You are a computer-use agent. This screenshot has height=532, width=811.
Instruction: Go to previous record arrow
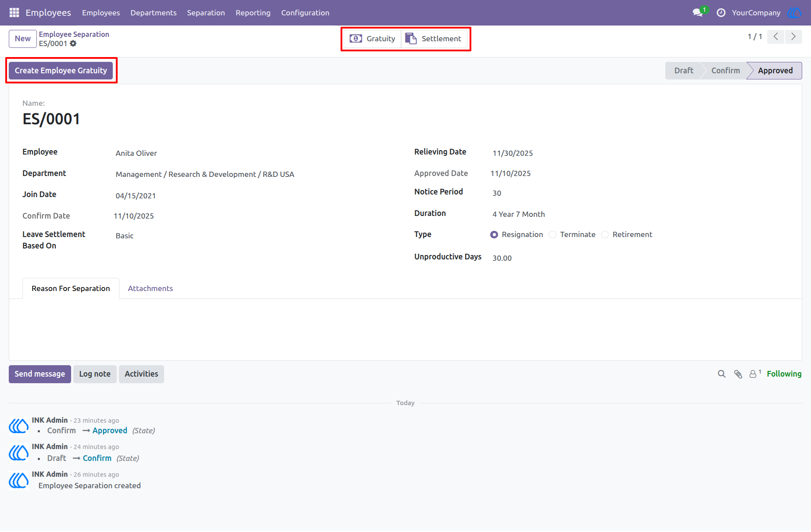(776, 37)
